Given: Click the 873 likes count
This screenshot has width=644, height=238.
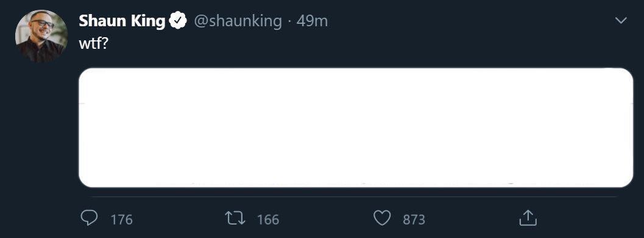Looking at the screenshot, I should coord(414,220).
